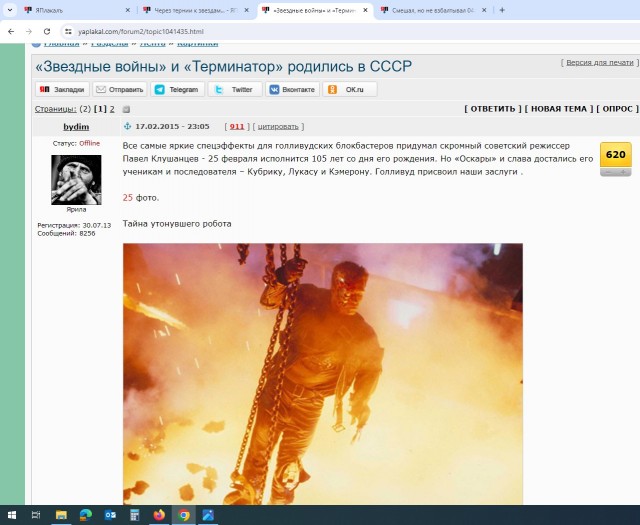The height and width of the screenshot is (525, 640).
Task: Click the ОТВЕТИТЬ reply link
Action: pos(493,109)
